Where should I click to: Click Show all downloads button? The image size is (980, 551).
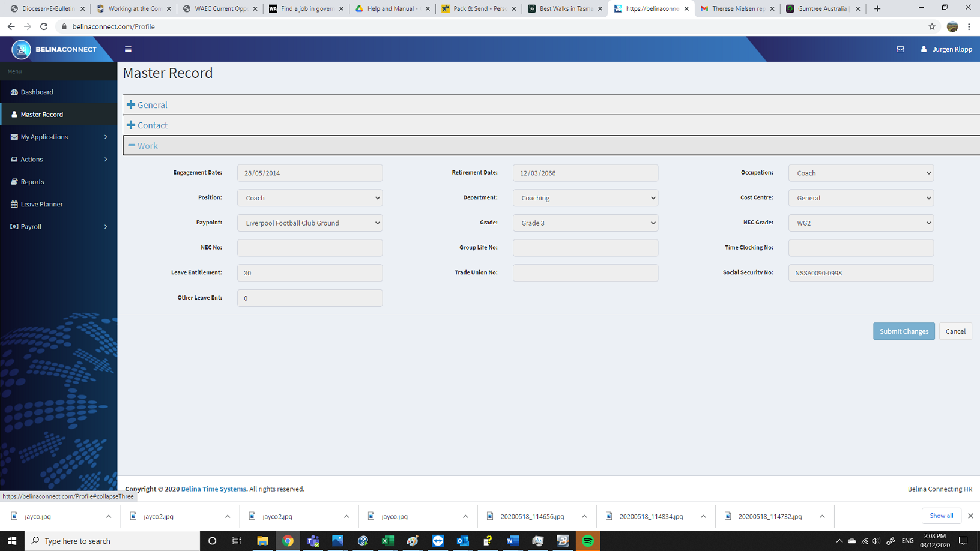tap(941, 516)
